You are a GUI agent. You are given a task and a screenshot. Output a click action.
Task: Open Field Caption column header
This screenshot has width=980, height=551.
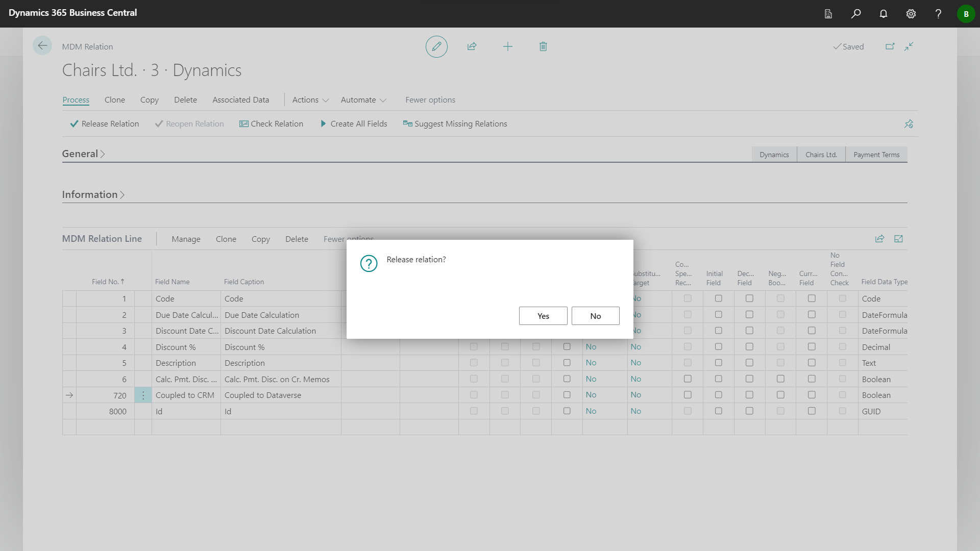pyautogui.click(x=244, y=282)
